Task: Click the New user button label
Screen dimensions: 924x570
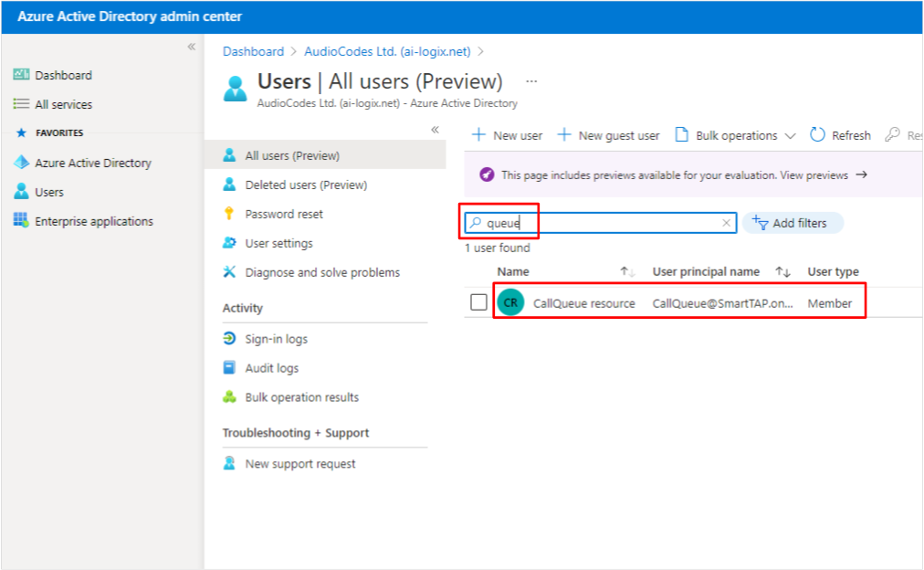Action: (x=518, y=135)
